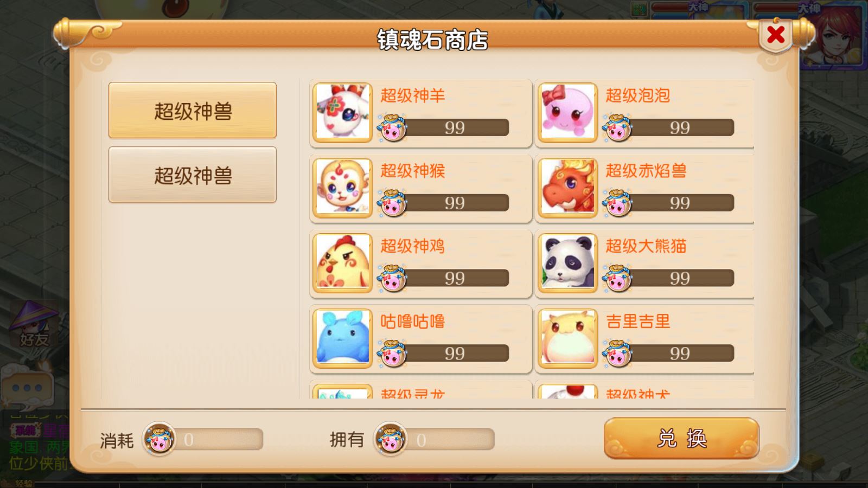Select the partially visible 超级灵龙 item
Viewport: 868px width, 488px height.
(x=420, y=390)
